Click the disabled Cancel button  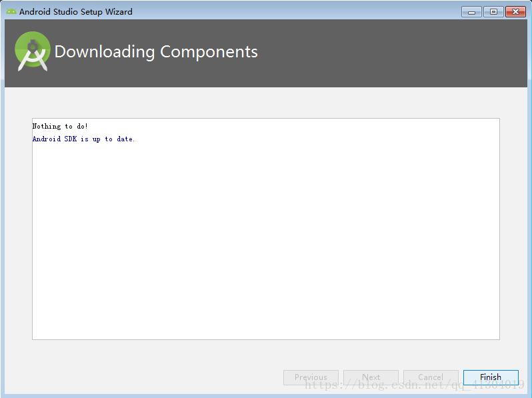tap(431, 377)
